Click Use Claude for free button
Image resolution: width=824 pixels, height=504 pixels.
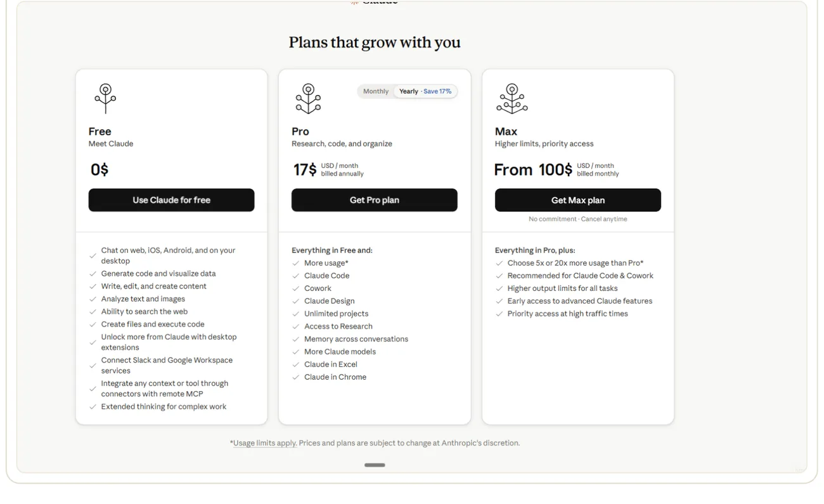[x=171, y=200]
